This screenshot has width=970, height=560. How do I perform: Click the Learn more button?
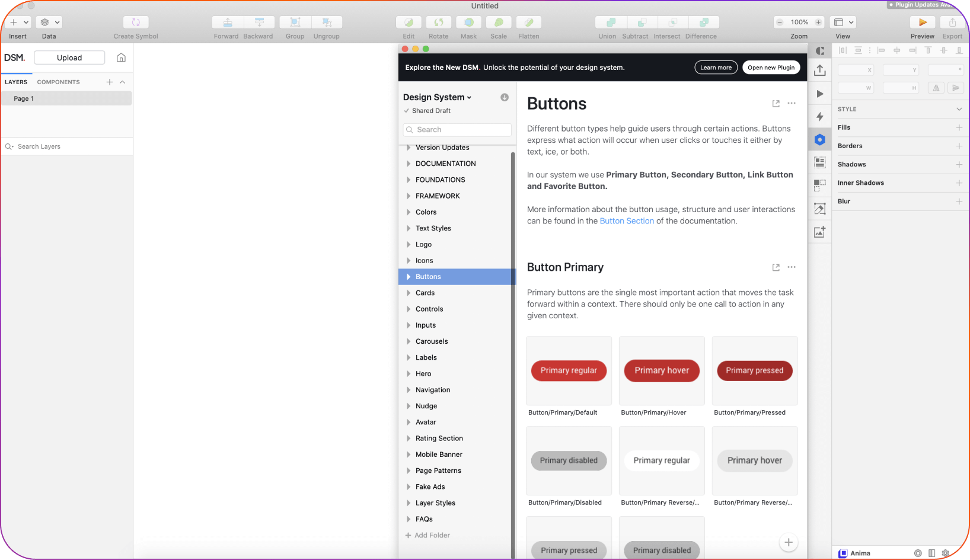pos(716,68)
